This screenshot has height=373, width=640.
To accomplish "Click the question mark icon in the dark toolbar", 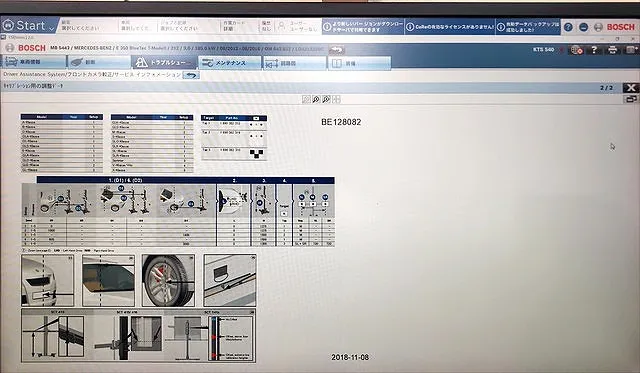I will point(594,50).
